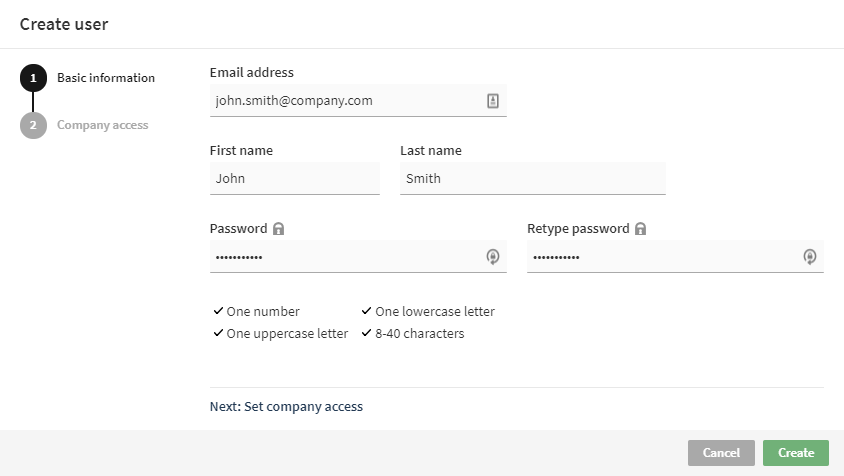Click the step 1 circle icon
This screenshot has width=844, height=476.
[33, 78]
